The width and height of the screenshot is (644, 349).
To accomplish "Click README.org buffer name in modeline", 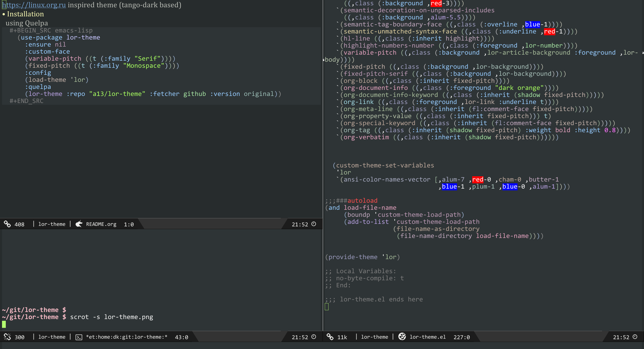I will (101, 224).
